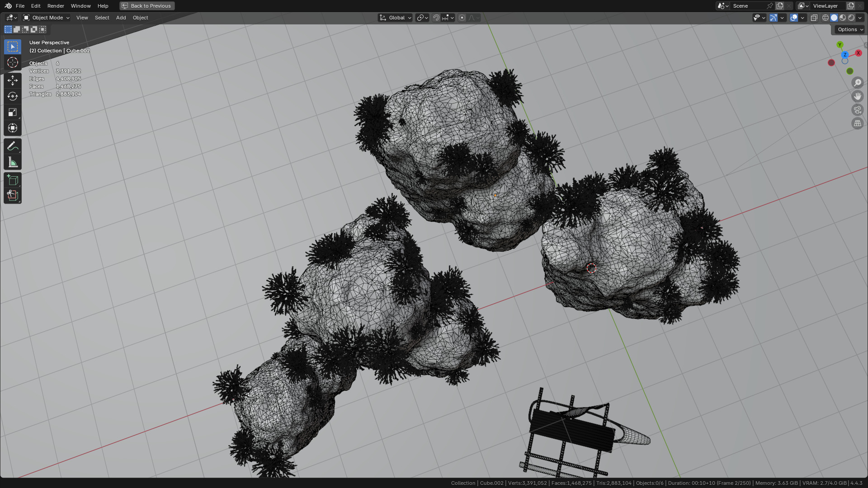Expand gizmo options dropdown arrow

(x=782, y=18)
